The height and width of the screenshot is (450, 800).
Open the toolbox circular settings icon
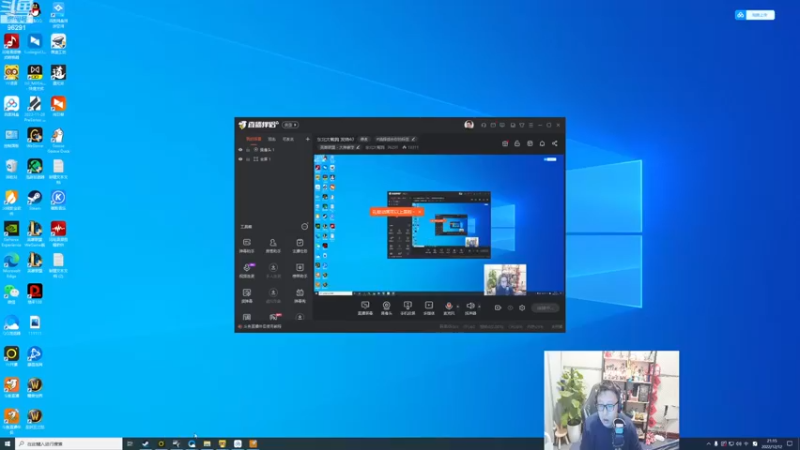[305, 226]
